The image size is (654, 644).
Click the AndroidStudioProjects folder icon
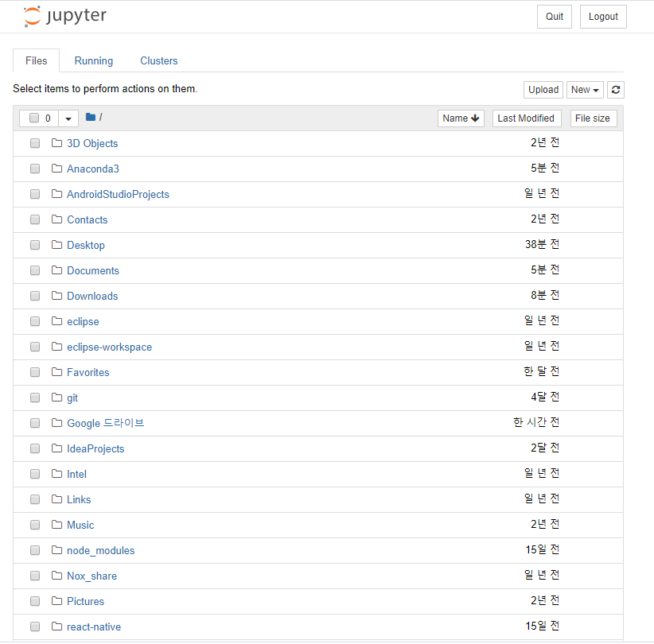point(56,194)
